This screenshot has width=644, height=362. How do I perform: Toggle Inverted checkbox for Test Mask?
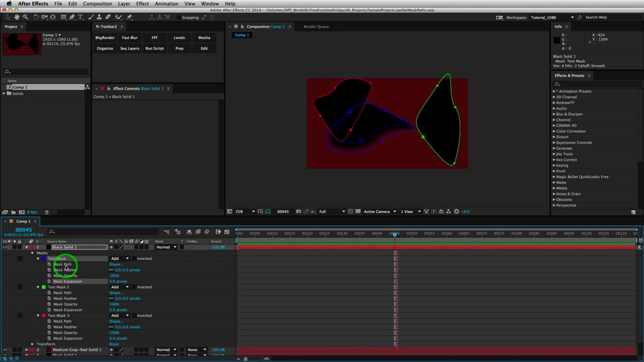tap(134, 258)
